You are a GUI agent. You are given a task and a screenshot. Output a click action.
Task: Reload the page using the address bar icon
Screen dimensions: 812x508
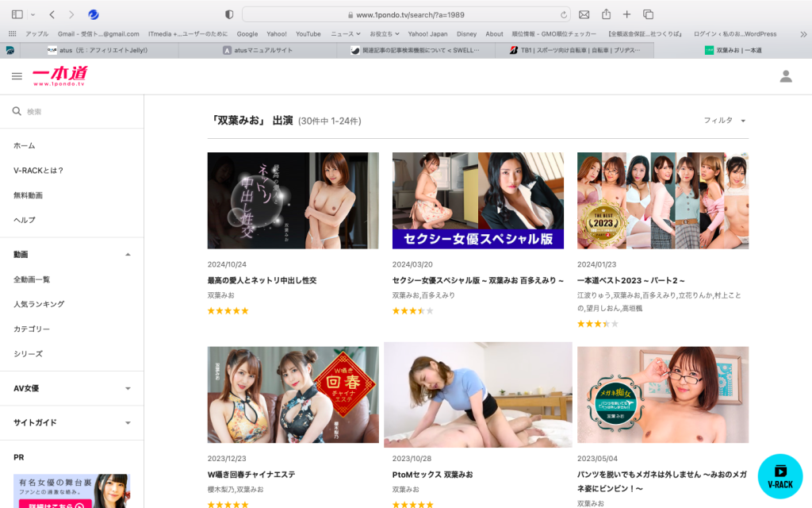coord(564,14)
